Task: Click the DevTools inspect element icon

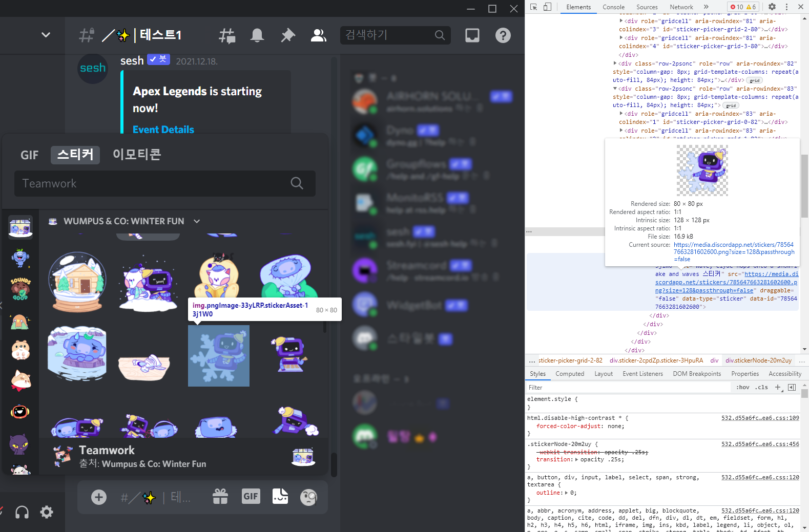Action: coord(534,7)
